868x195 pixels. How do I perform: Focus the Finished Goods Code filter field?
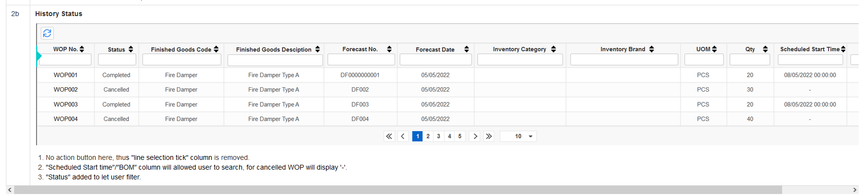(182, 59)
